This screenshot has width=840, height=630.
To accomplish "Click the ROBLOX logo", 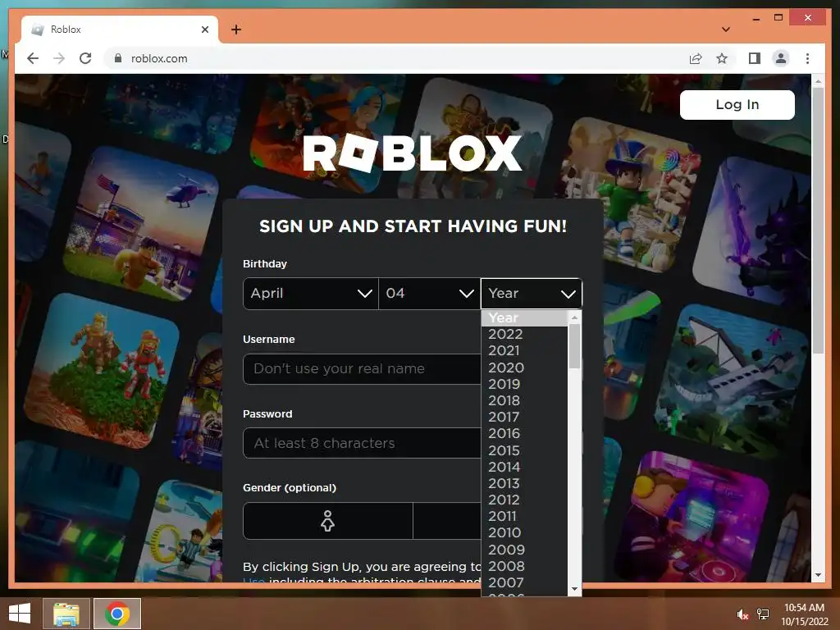I will [413, 153].
